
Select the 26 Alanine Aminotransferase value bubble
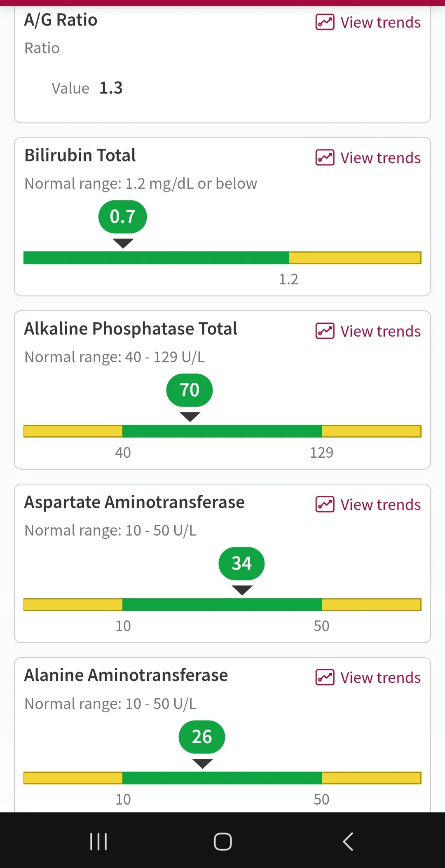202,737
